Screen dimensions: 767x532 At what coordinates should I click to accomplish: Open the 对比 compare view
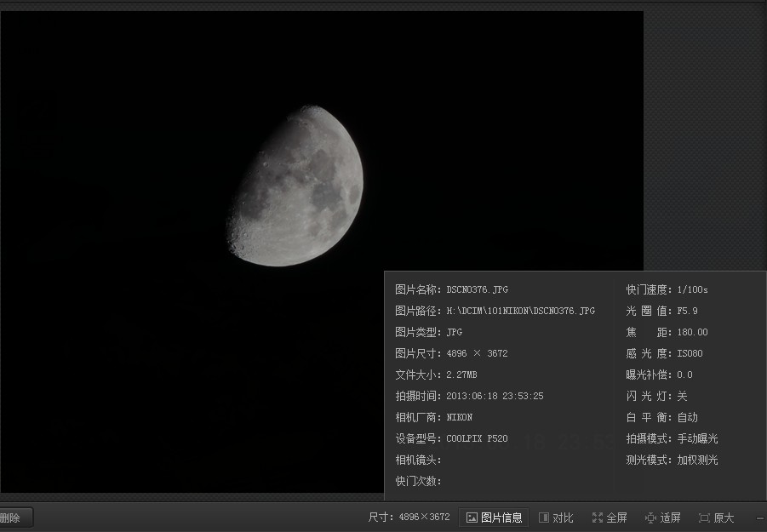tap(556, 518)
